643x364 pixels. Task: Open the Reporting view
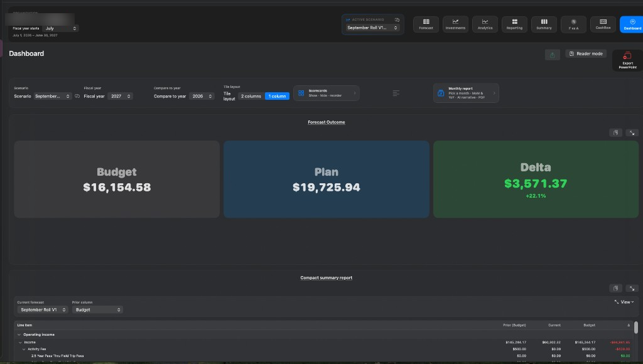coord(514,24)
